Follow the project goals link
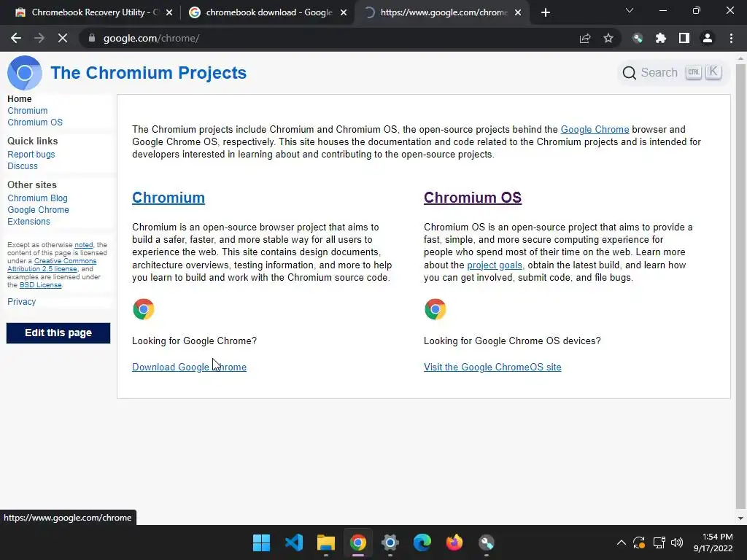 (x=495, y=265)
